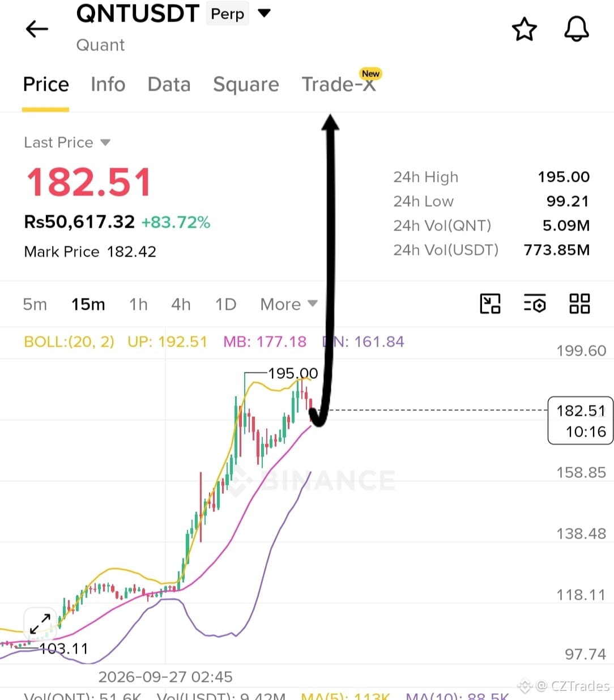Open the grid layout icon
Image resolution: width=614 pixels, height=700 pixels.
pyautogui.click(x=579, y=304)
